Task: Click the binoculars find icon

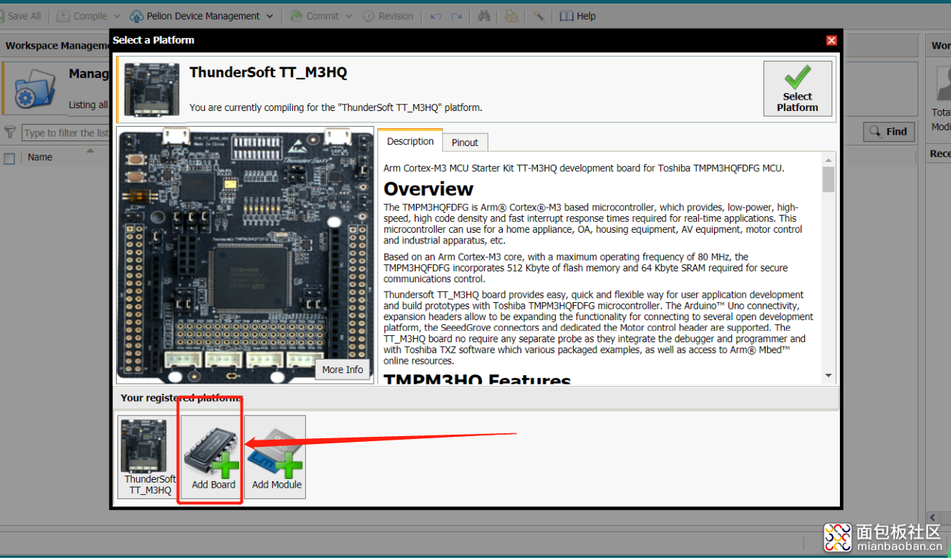Action: click(484, 16)
